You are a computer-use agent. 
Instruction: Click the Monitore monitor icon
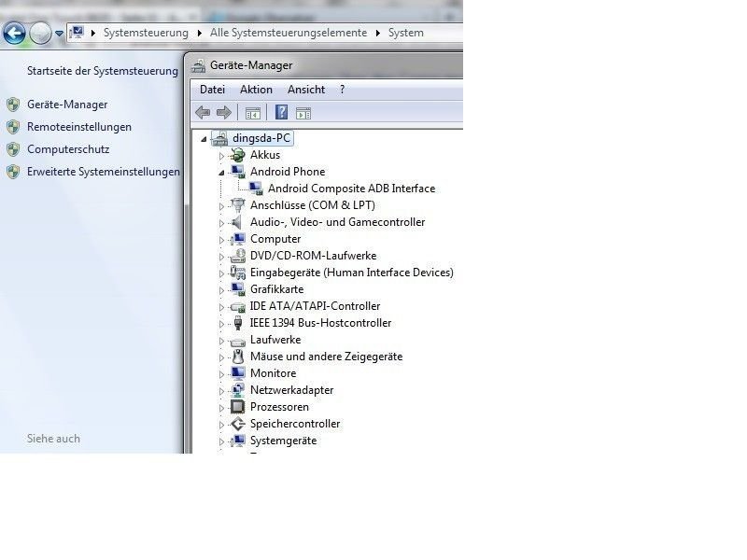(237, 373)
